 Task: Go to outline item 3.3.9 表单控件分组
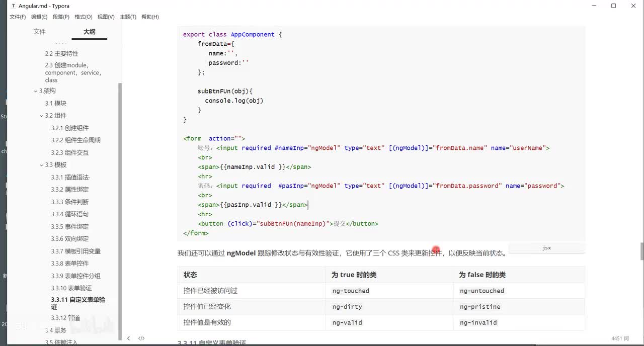click(75, 276)
